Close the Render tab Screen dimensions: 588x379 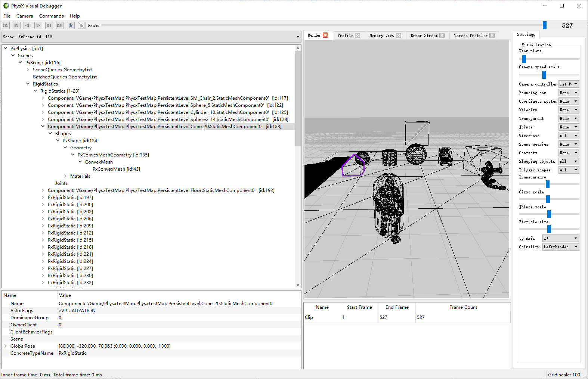pos(325,35)
